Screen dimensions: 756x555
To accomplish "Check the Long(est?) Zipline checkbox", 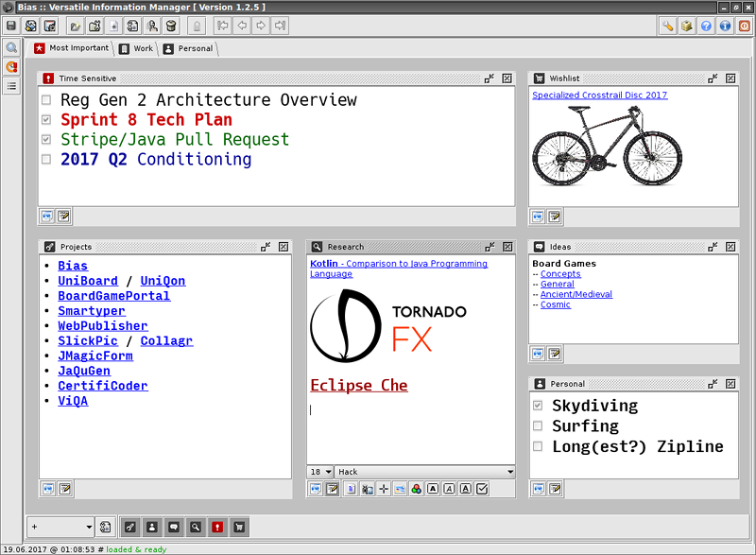I will point(538,446).
